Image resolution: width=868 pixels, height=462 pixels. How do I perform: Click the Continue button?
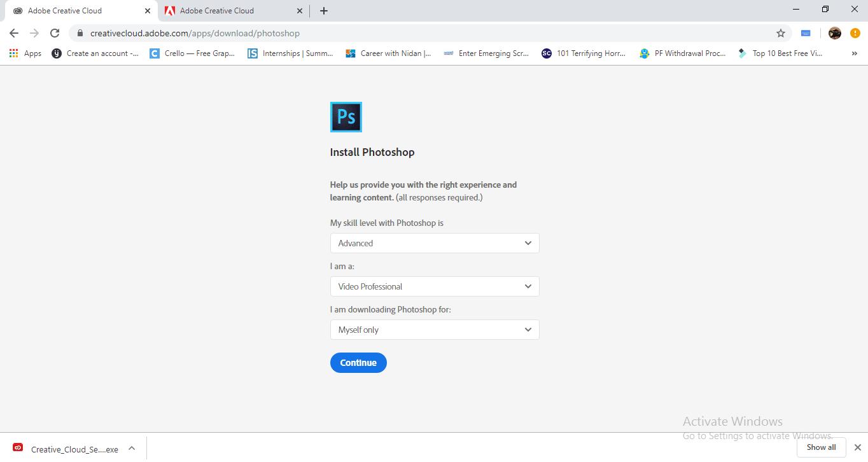358,362
